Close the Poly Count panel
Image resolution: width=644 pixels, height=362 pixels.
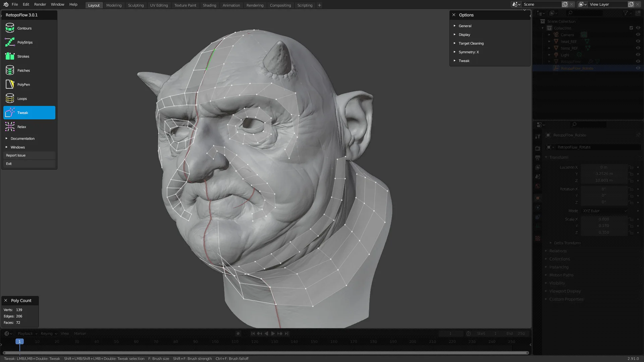6,301
